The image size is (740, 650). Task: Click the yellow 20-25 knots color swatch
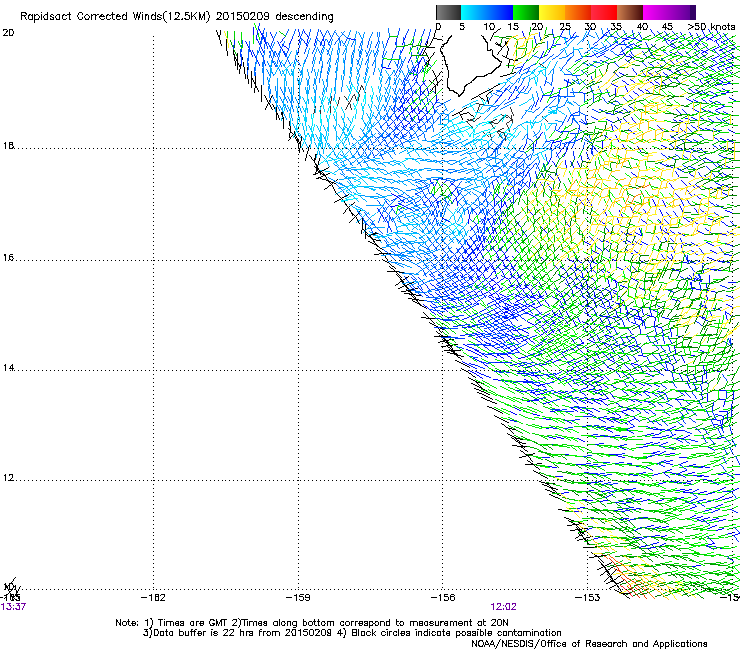point(552,12)
